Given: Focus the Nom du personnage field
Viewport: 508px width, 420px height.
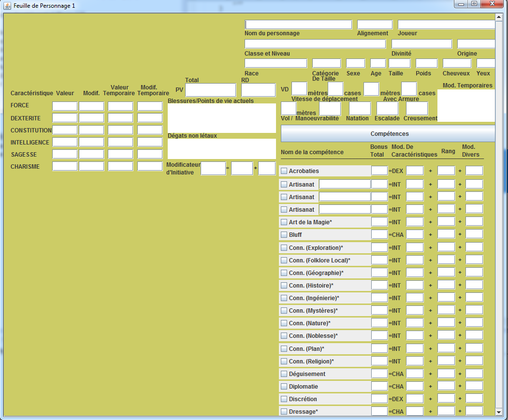Looking at the screenshot, I should (298, 25).
